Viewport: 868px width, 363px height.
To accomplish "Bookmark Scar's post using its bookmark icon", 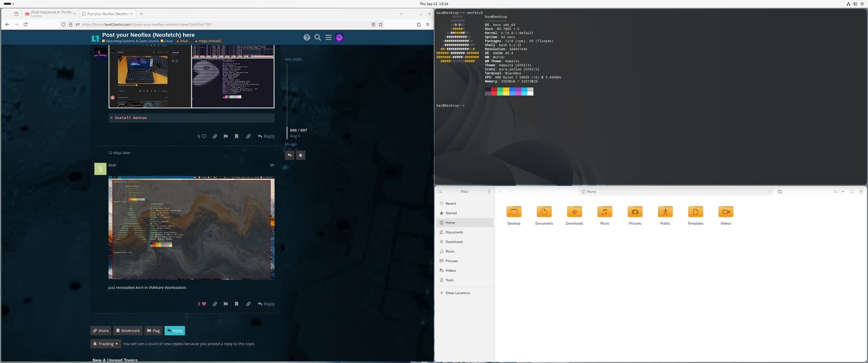I will click(x=236, y=304).
